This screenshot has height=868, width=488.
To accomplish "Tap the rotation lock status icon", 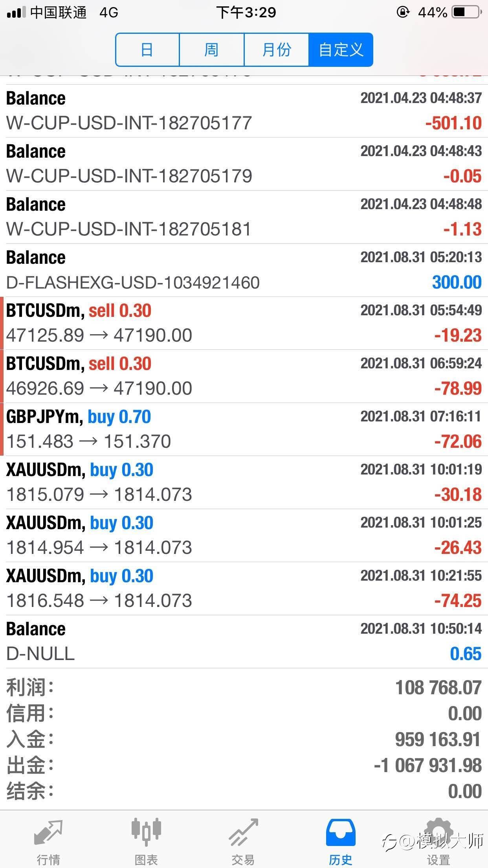I will 403,13.
